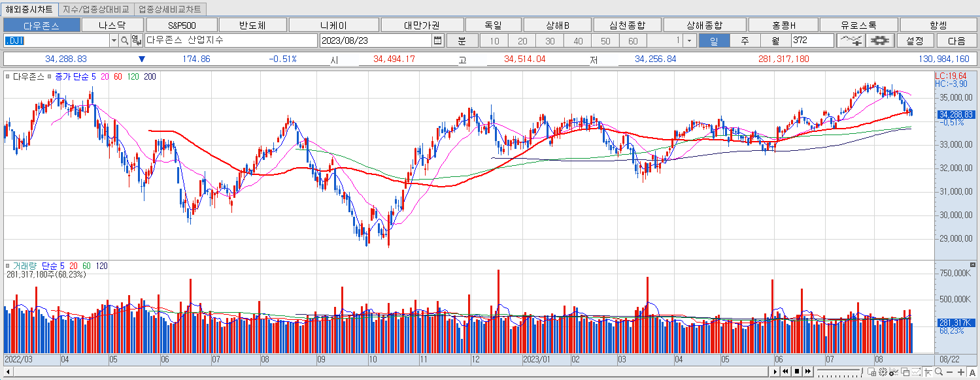Click the overlapping windows icon

[905, 372]
